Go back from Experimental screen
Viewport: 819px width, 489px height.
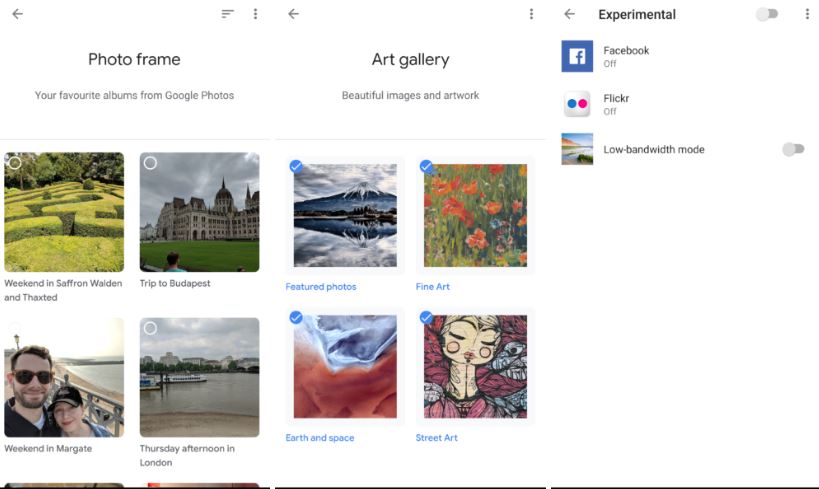tap(569, 14)
